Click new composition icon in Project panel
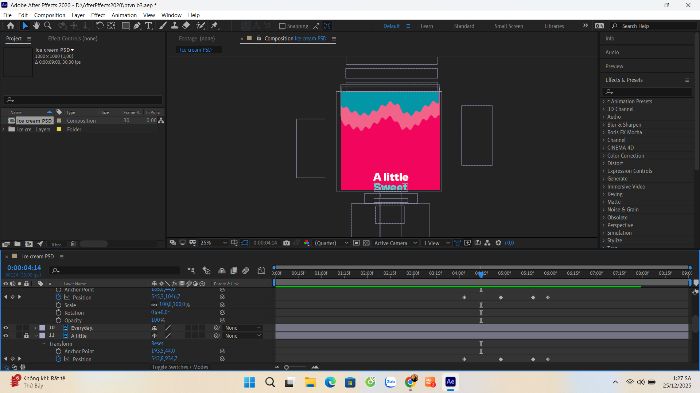This screenshot has width=700, height=393. click(x=29, y=244)
